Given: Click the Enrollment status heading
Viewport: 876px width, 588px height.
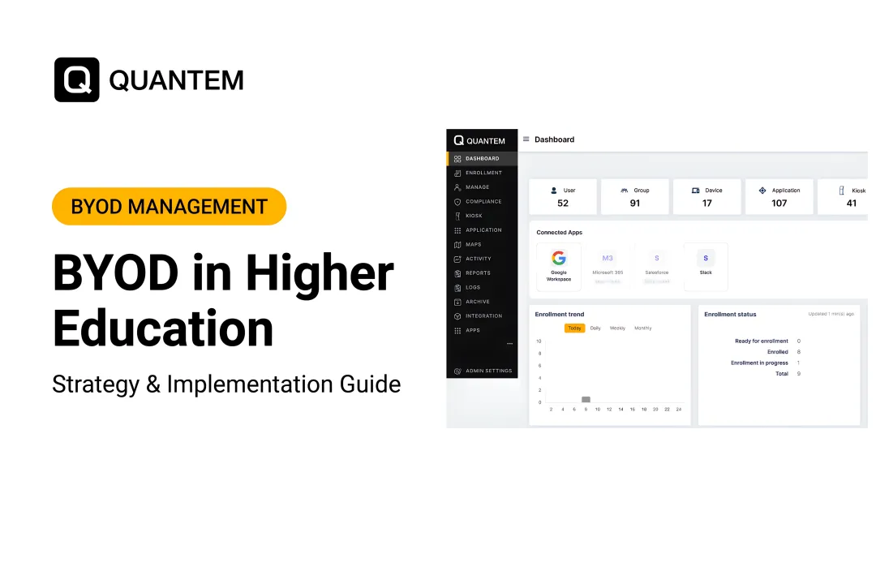Looking at the screenshot, I should (730, 315).
